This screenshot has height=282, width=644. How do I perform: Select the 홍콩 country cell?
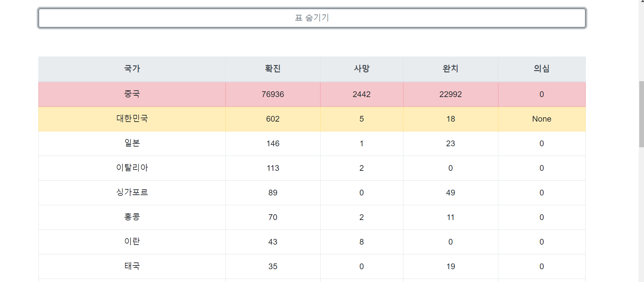(x=132, y=217)
